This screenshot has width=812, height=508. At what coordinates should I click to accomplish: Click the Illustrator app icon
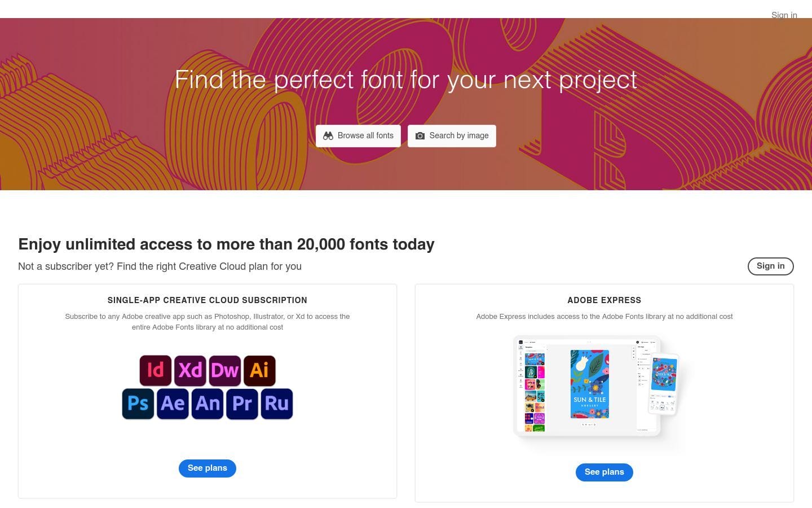click(259, 370)
